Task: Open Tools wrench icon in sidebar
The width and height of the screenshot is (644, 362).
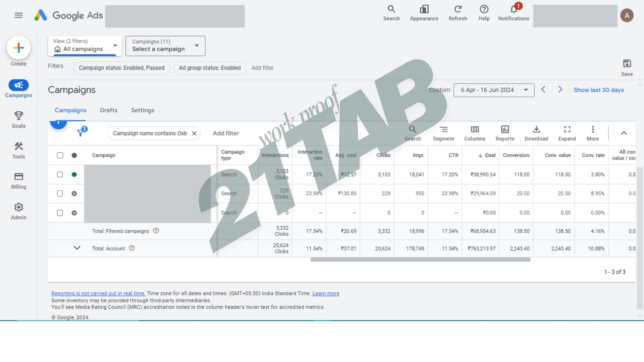Action: (x=18, y=146)
